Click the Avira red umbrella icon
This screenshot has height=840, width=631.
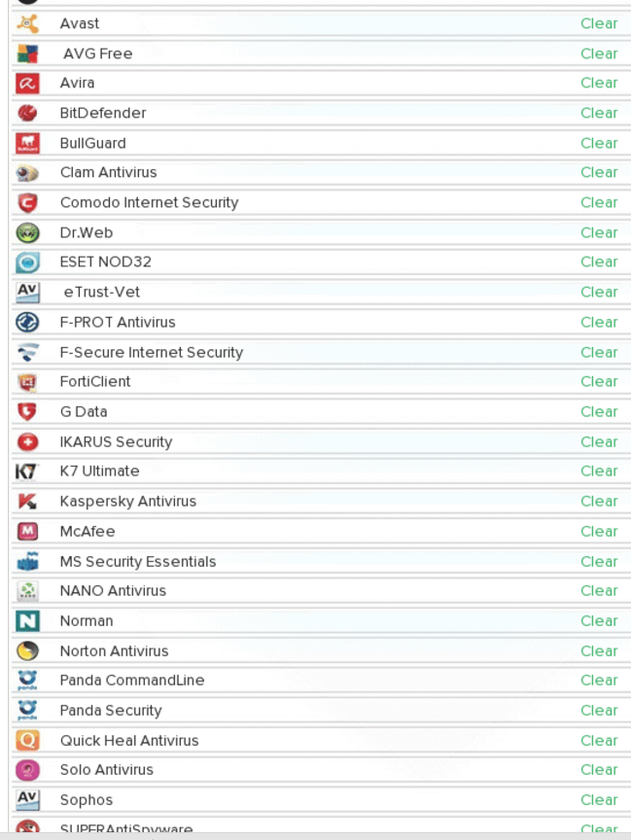click(x=27, y=83)
